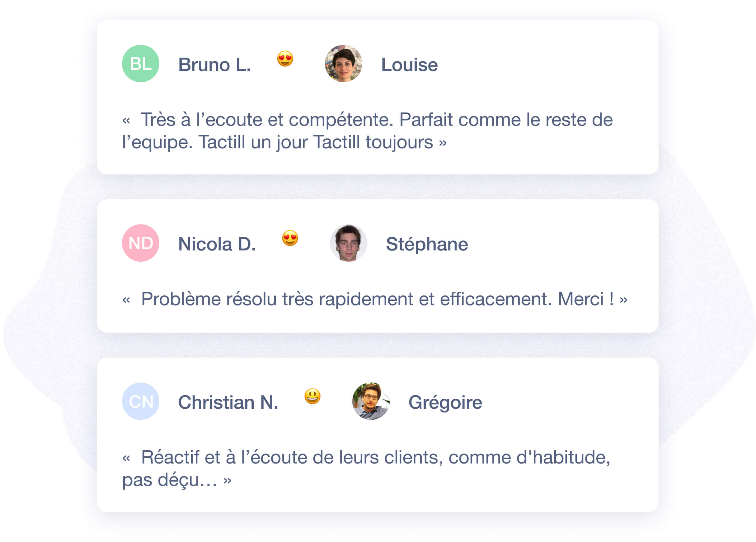756x542 pixels.
Task: Click the agent name Grégoire
Action: pyautogui.click(x=445, y=402)
